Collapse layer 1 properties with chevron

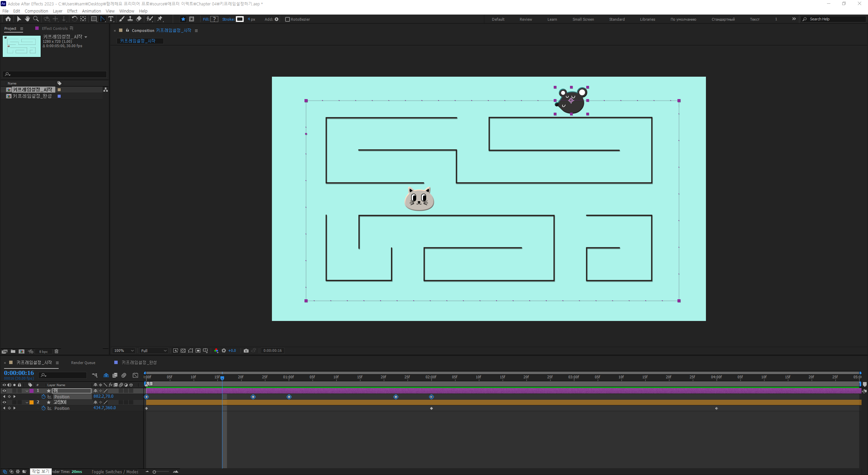click(x=27, y=391)
